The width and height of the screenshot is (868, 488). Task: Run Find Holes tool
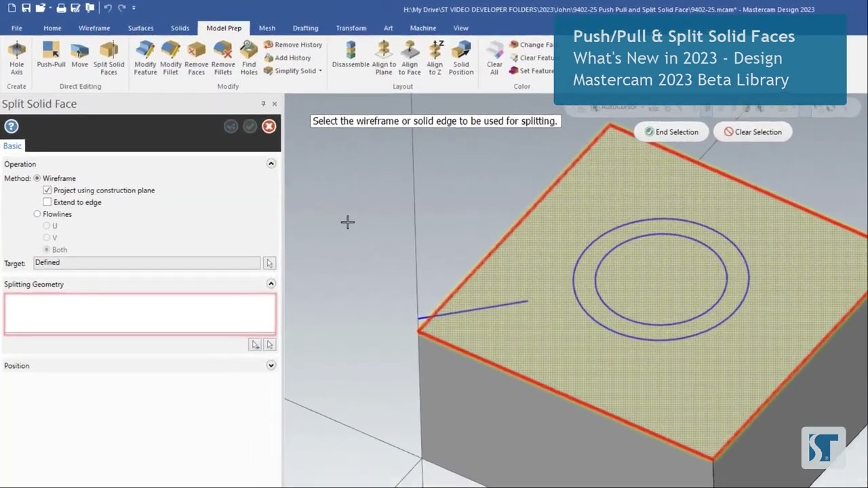pyautogui.click(x=249, y=58)
